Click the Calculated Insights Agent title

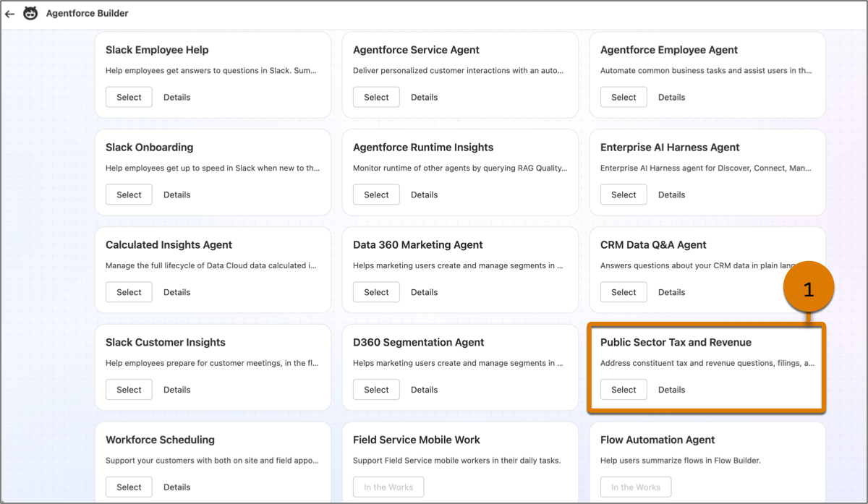tap(169, 245)
